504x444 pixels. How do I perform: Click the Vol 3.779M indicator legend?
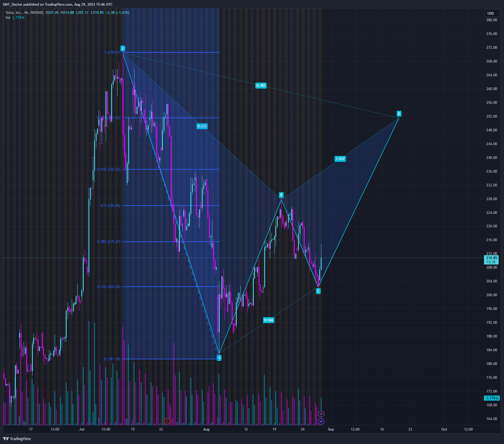pos(15,18)
